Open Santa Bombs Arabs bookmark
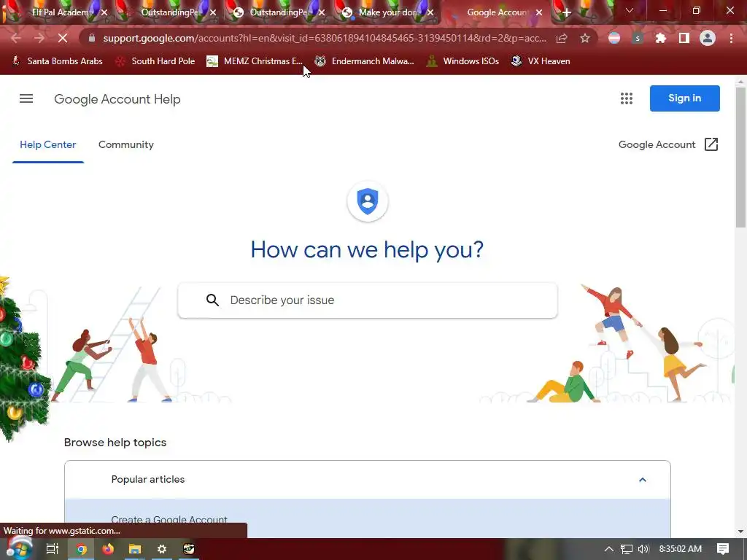This screenshot has height=560, width=747. (57, 61)
